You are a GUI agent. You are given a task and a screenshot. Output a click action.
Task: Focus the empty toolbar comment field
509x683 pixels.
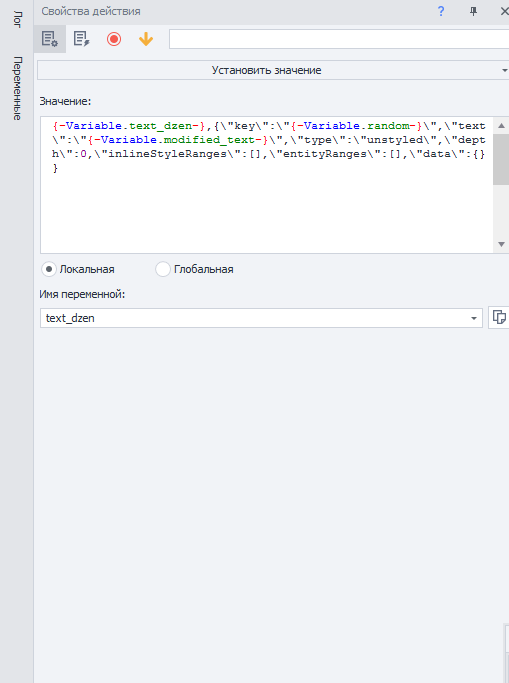click(x=339, y=39)
